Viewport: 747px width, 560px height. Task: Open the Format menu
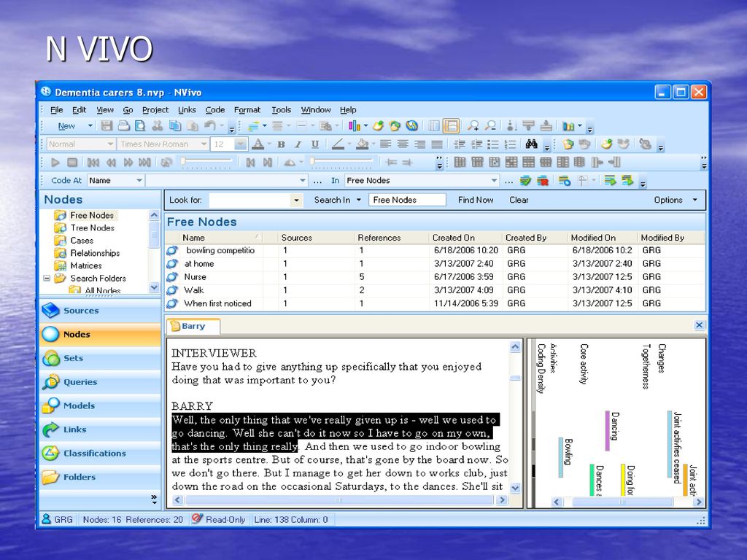point(247,110)
